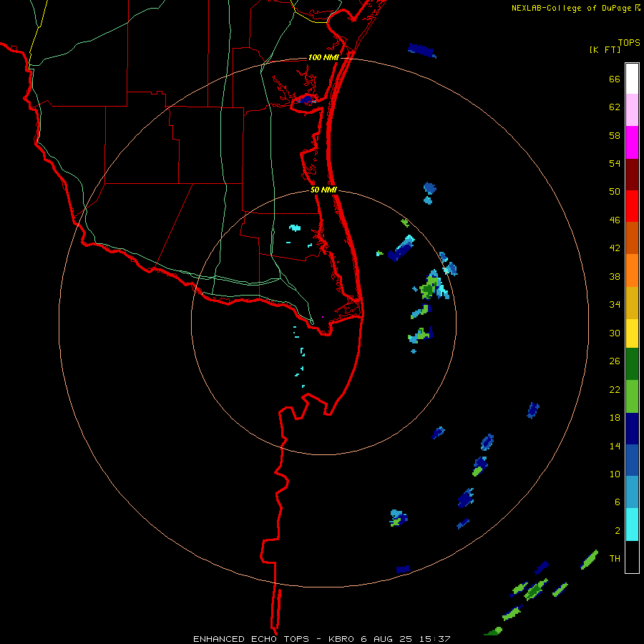Click the navy echo inside the coastal bay

[x=306, y=99]
